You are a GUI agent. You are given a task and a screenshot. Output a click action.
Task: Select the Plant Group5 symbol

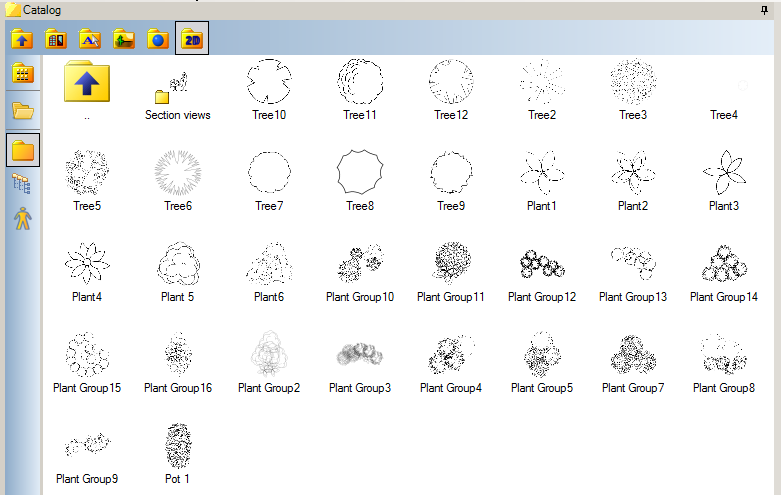(542, 354)
